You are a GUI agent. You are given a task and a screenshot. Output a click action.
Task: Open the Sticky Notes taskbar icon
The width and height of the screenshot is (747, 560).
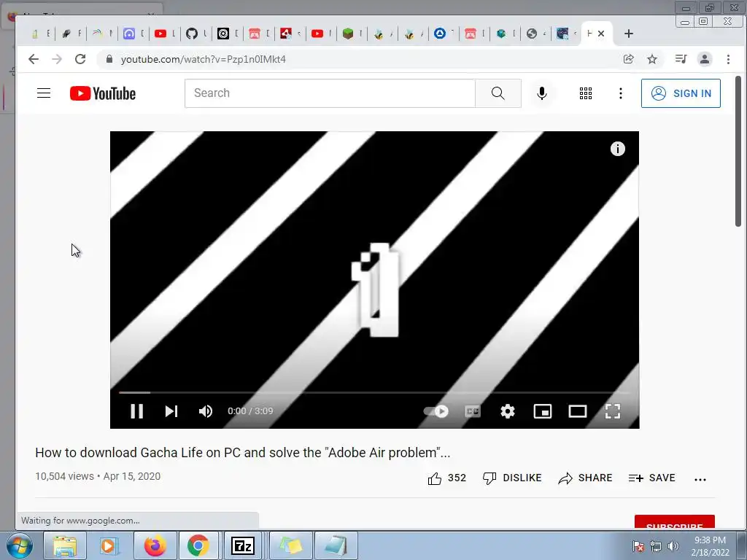[x=291, y=545]
